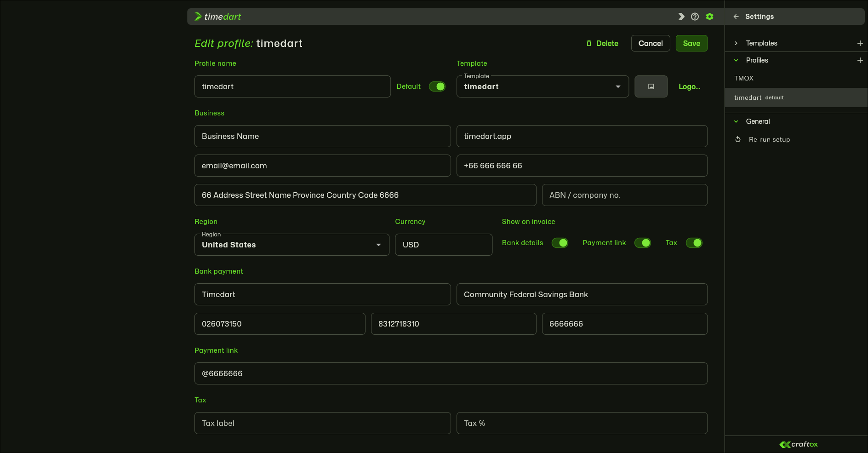
Task: Toggle Tax display on invoice
Action: click(694, 243)
